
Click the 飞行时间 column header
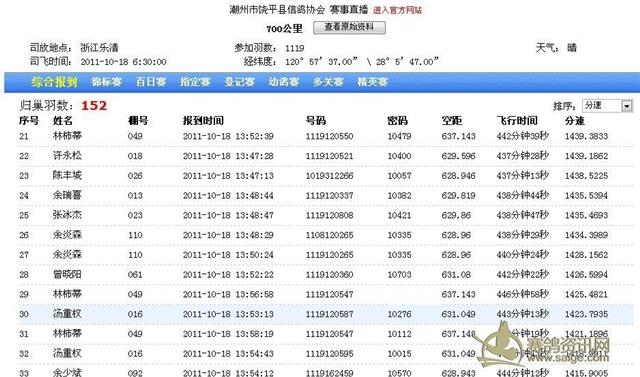[517, 121]
